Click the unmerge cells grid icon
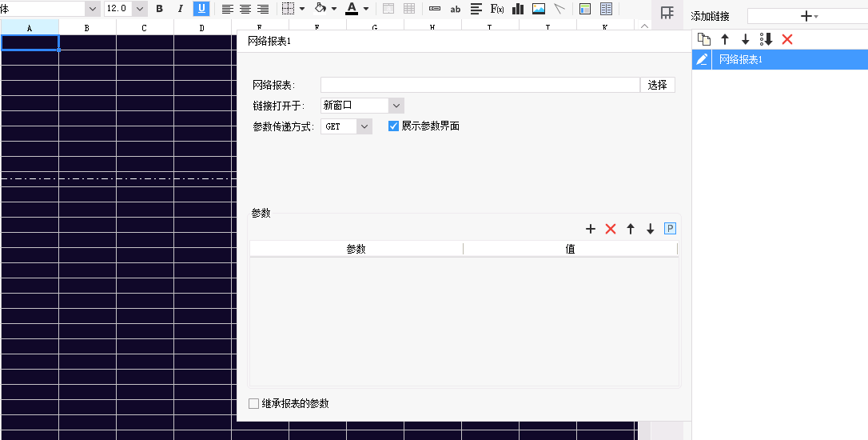Image resolution: width=868 pixels, height=440 pixels. point(409,9)
